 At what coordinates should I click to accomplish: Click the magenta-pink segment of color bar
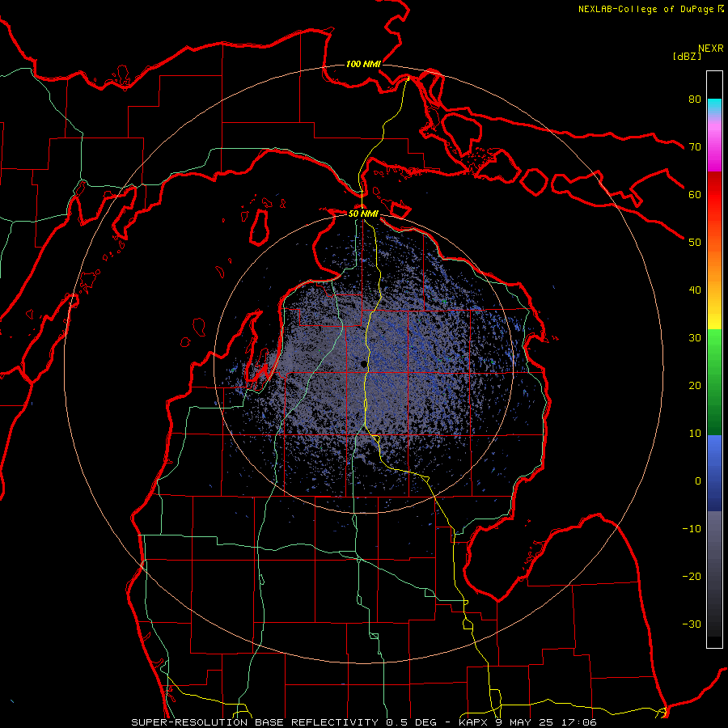coord(714,146)
